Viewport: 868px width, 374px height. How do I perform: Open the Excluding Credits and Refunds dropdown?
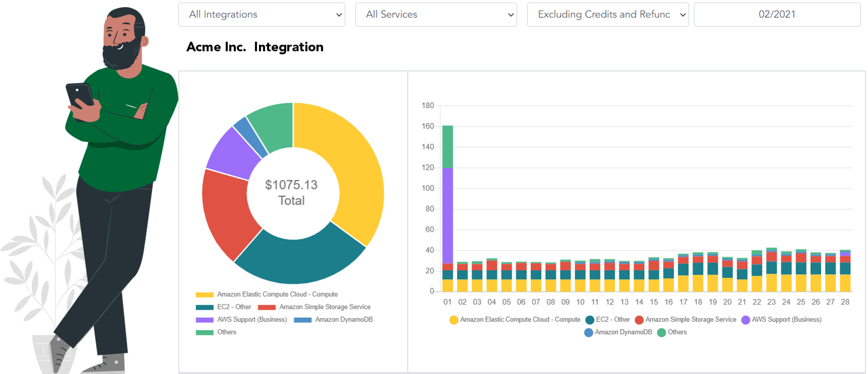[x=608, y=15]
